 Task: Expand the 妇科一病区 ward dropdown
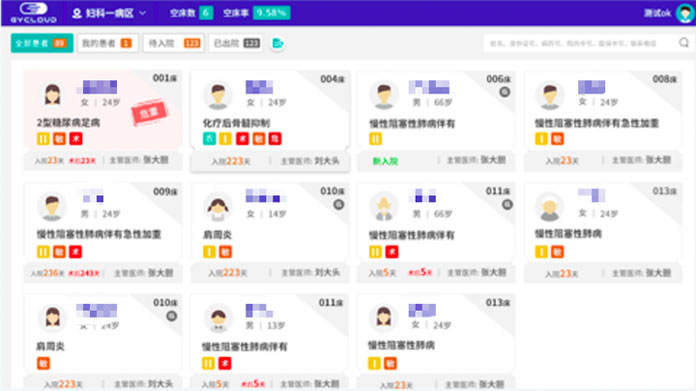click(x=109, y=13)
